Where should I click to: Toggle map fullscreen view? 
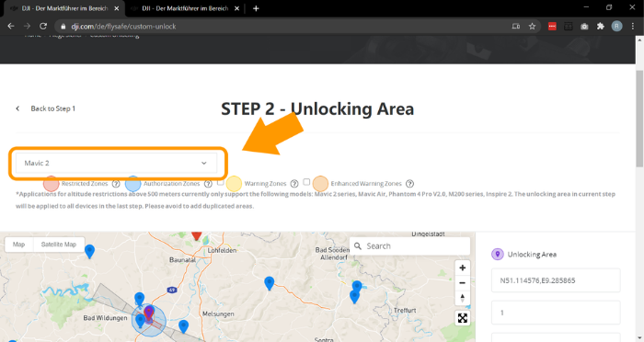coord(463,318)
